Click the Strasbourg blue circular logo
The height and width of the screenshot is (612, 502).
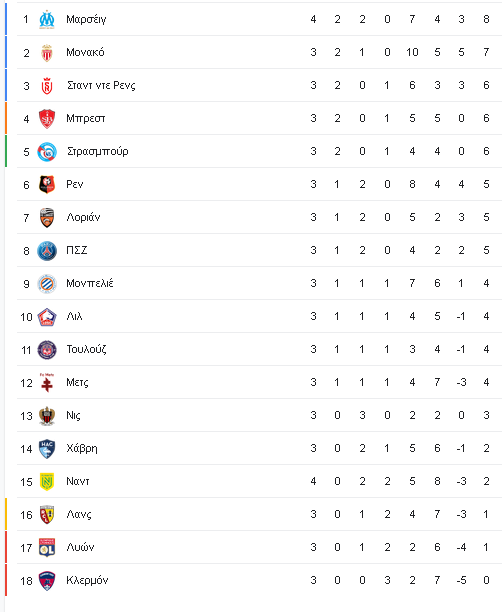coord(47,152)
